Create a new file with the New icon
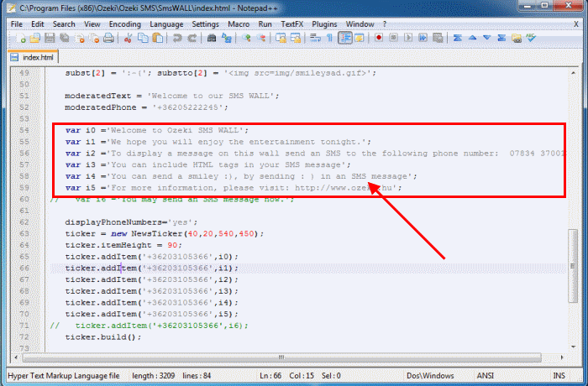This screenshot has width=588, height=386. [21, 39]
